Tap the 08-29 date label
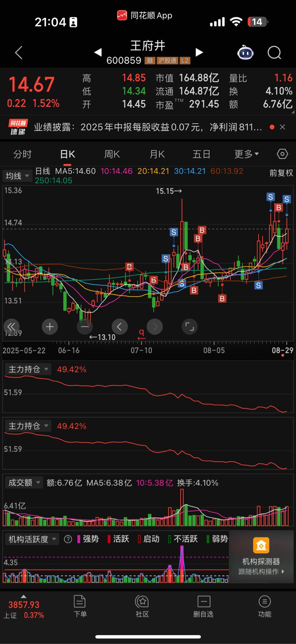 pos(283,350)
